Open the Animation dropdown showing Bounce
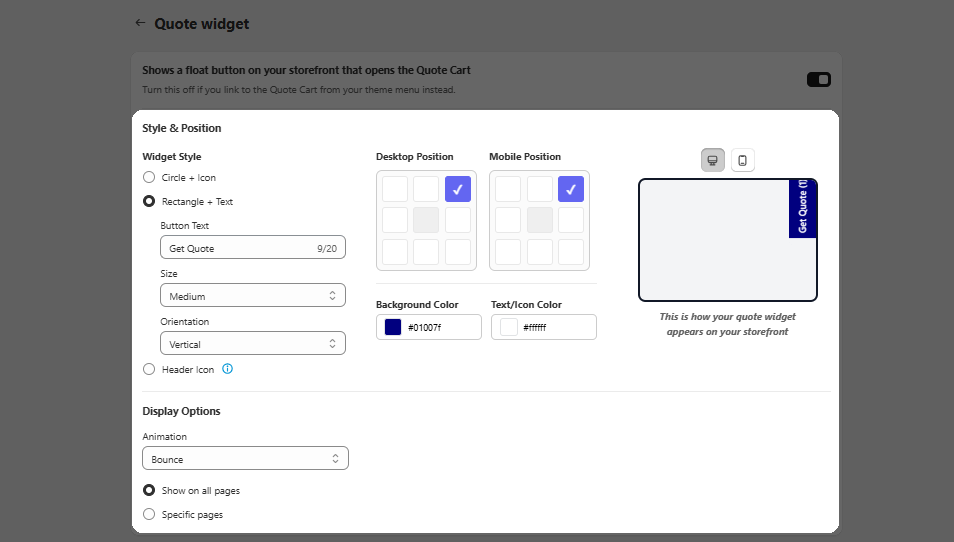 tap(245, 459)
